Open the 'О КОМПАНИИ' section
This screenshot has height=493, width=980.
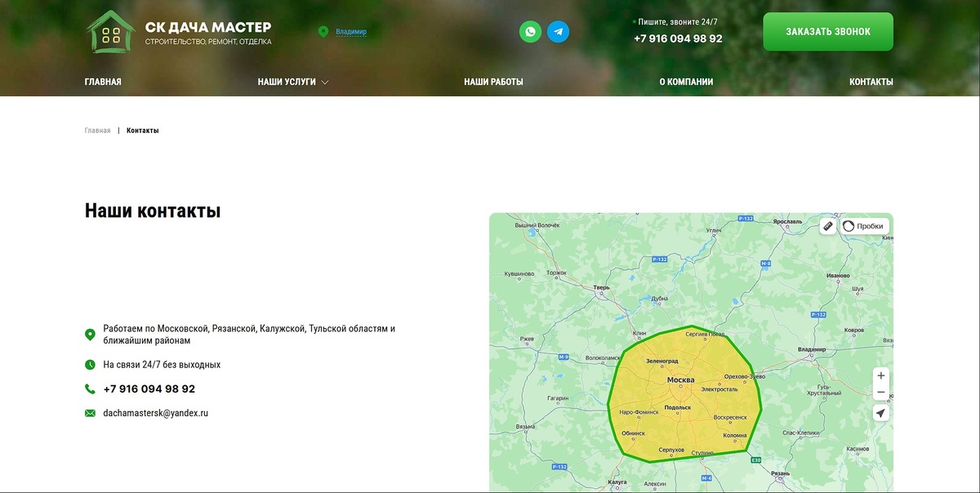pos(685,82)
